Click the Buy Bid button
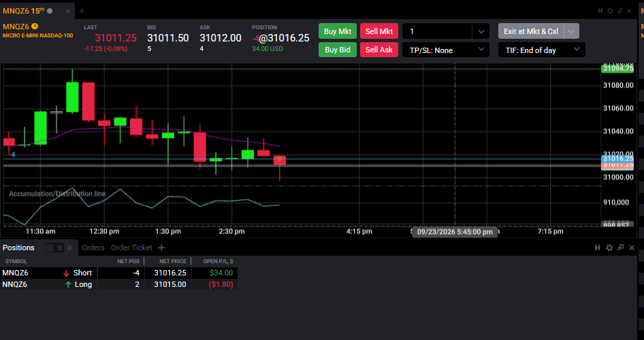The height and width of the screenshot is (340, 644). click(x=338, y=50)
